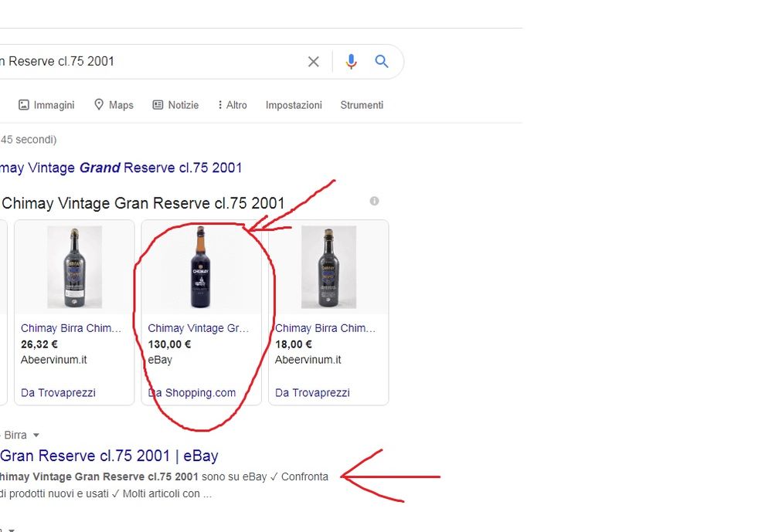Open 'Da Trovaprezzi' under the 26,32 € product

click(58, 392)
